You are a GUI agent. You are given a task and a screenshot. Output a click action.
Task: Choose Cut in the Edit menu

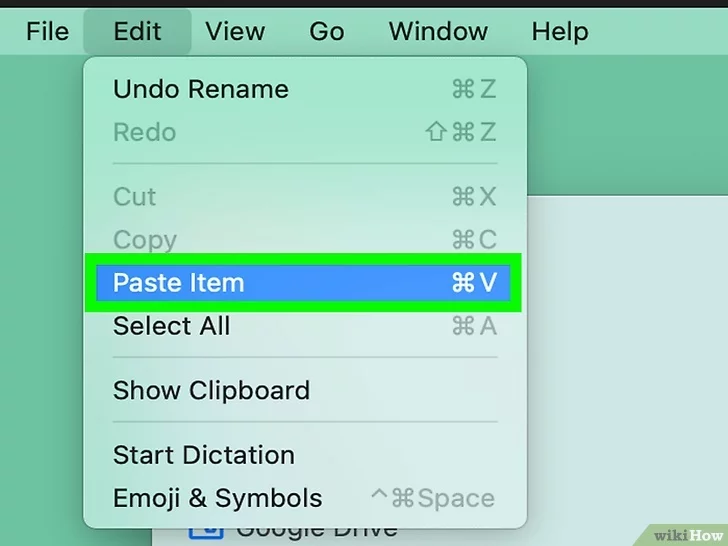coord(135,196)
